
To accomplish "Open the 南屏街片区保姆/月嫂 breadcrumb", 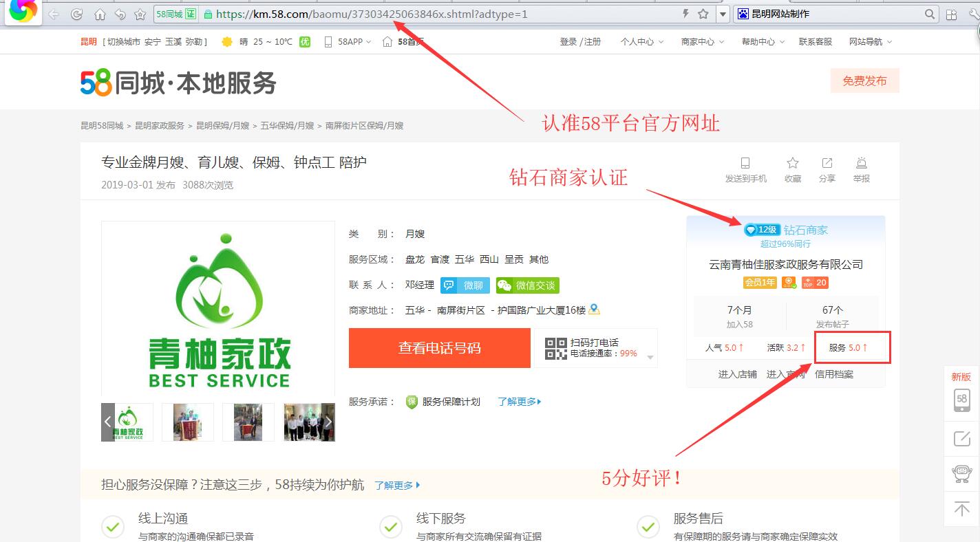I will coord(364,126).
